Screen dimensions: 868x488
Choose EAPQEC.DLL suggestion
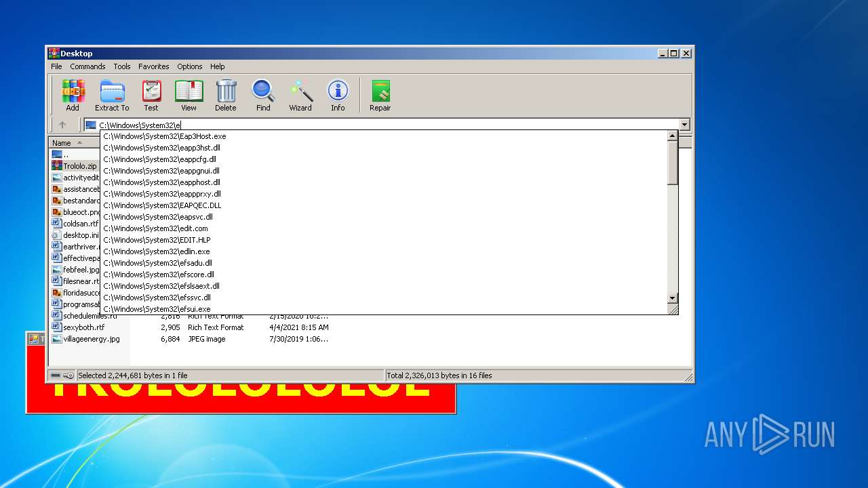click(x=384, y=205)
